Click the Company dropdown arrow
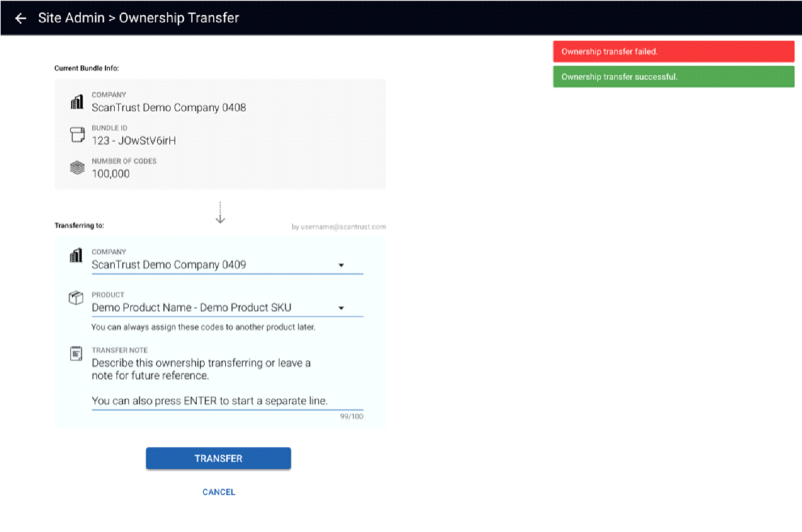Image resolution: width=802 pixels, height=532 pixels. (x=341, y=266)
